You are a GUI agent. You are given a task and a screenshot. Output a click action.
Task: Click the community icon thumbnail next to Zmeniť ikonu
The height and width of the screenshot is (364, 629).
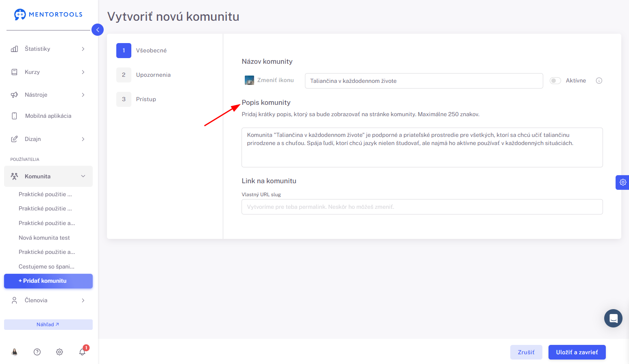pyautogui.click(x=249, y=80)
